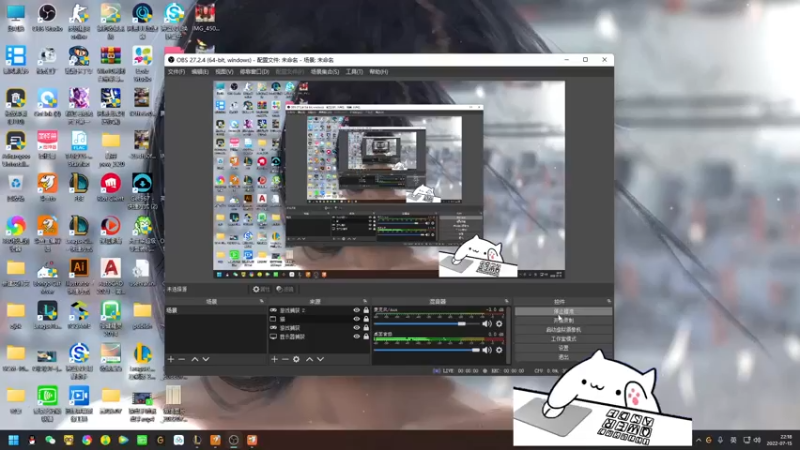Viewport: 800px width, 450px height.
Task: Remove selected scene with minus icon
Action: pyautogui.click(x=182, y=359)
